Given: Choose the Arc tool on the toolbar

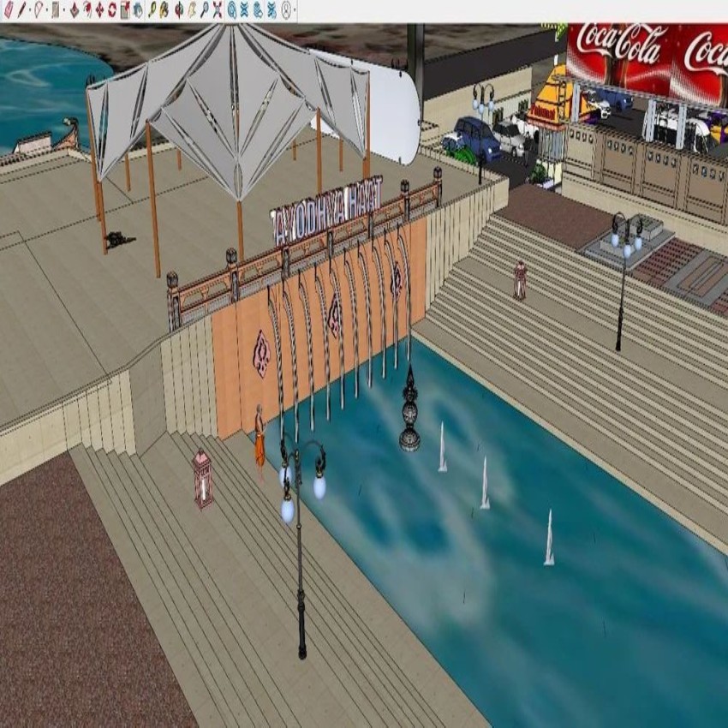Looking at the screenshot, I should (39, 9).
